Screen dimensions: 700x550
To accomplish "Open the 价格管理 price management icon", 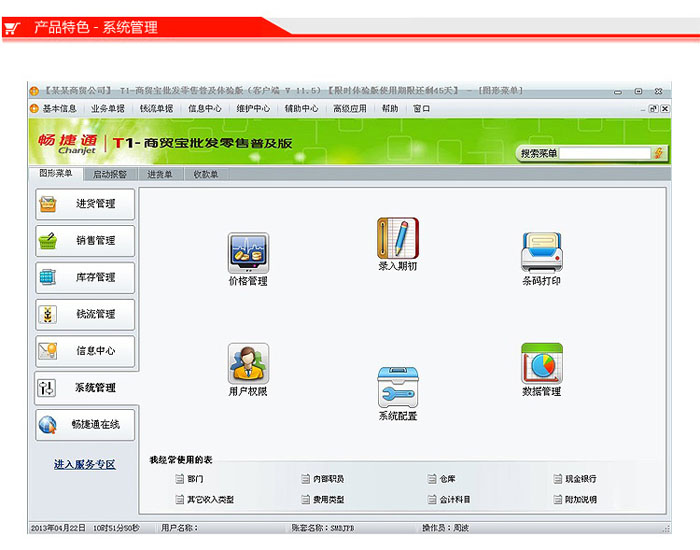I will point(248,259).
